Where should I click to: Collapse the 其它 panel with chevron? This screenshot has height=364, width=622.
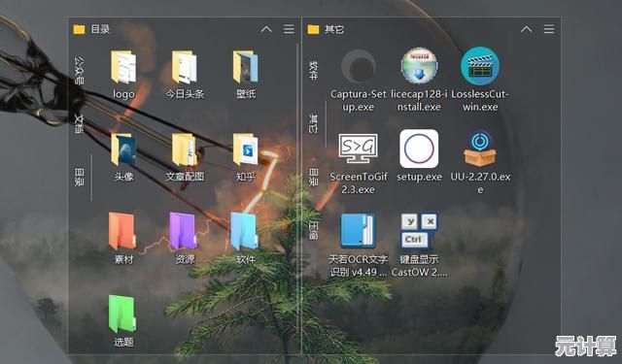click(527, 29)
